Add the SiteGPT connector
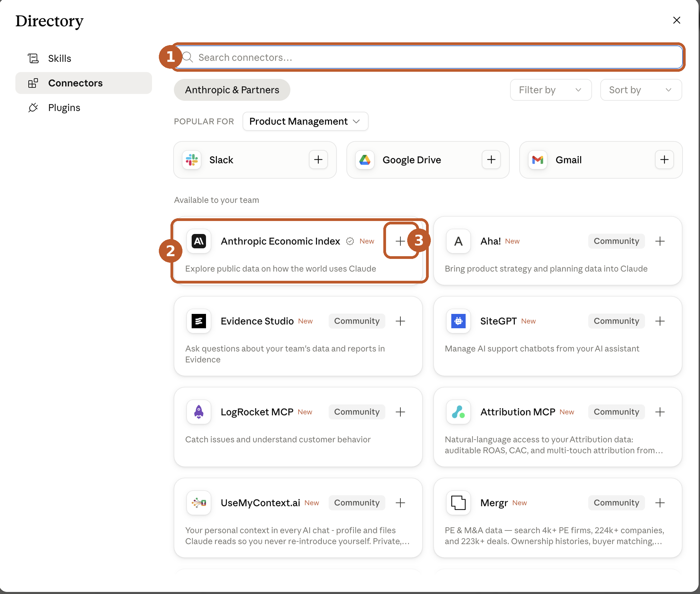The image size is (700, 594). point(660,321)
